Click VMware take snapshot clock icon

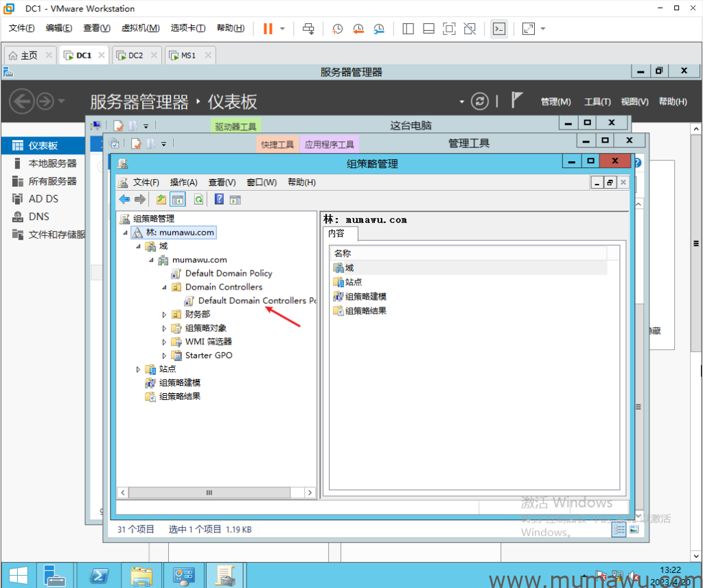[x=337, y=29]
